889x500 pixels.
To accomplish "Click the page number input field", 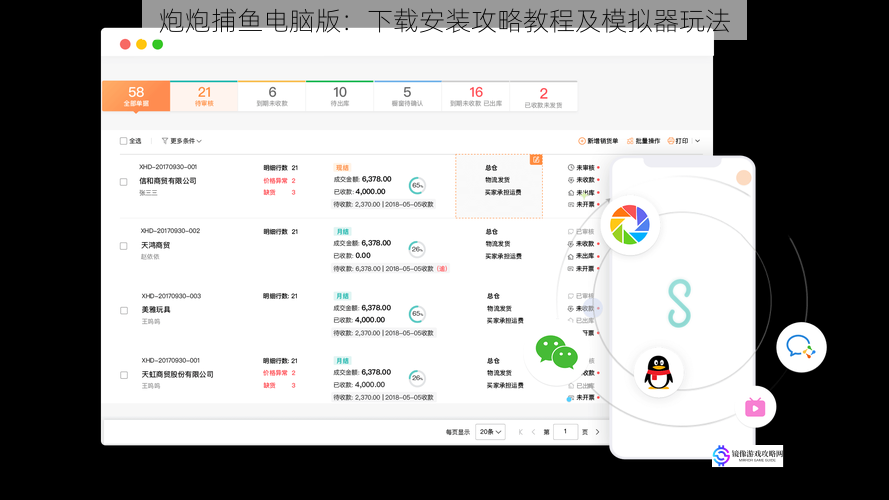I will (565, 432).
